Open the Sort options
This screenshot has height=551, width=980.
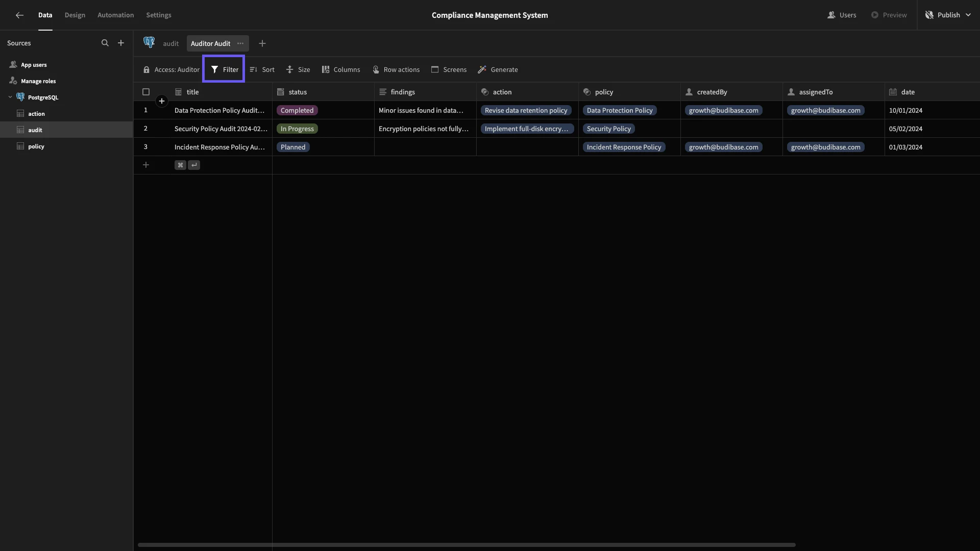[262, 70]
